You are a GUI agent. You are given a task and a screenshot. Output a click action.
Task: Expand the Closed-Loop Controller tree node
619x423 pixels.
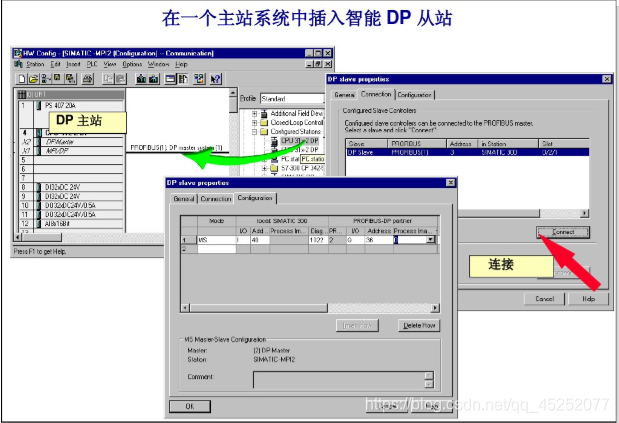(x=255, y=123)
